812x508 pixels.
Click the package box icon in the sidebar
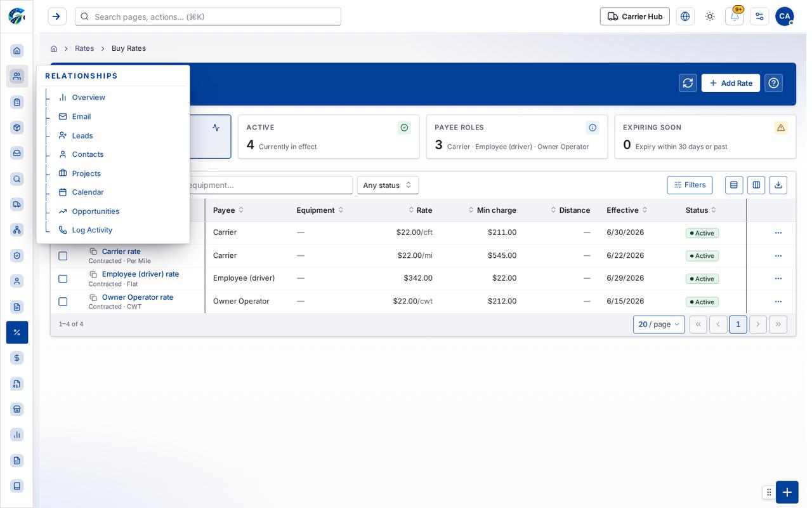[17, 128]
